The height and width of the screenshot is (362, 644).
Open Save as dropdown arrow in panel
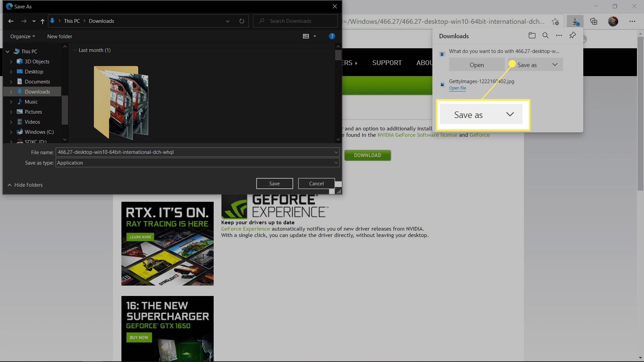(x=555, y=65)
